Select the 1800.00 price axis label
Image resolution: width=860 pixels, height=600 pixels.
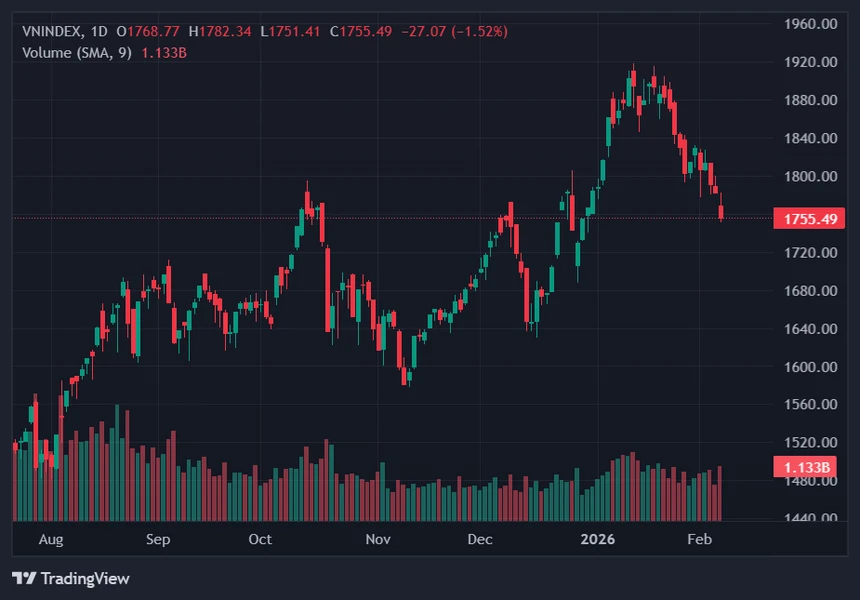click(x=811, y=177)
